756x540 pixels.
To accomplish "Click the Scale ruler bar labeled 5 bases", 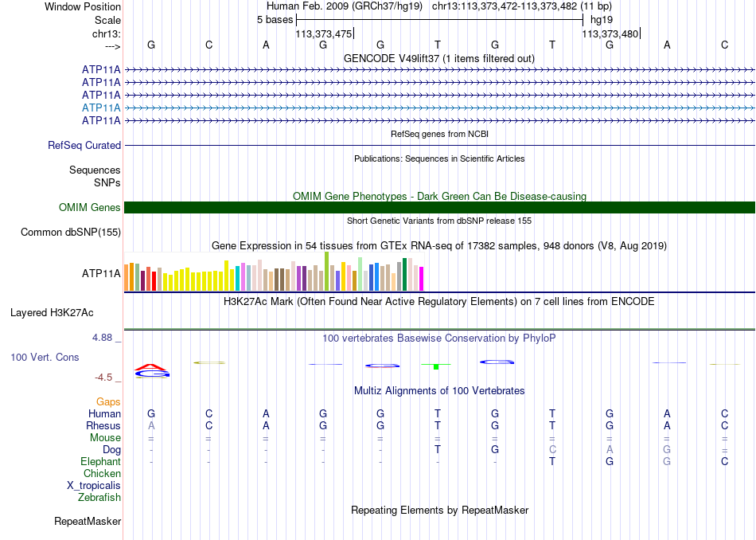I will click(440, 20).
